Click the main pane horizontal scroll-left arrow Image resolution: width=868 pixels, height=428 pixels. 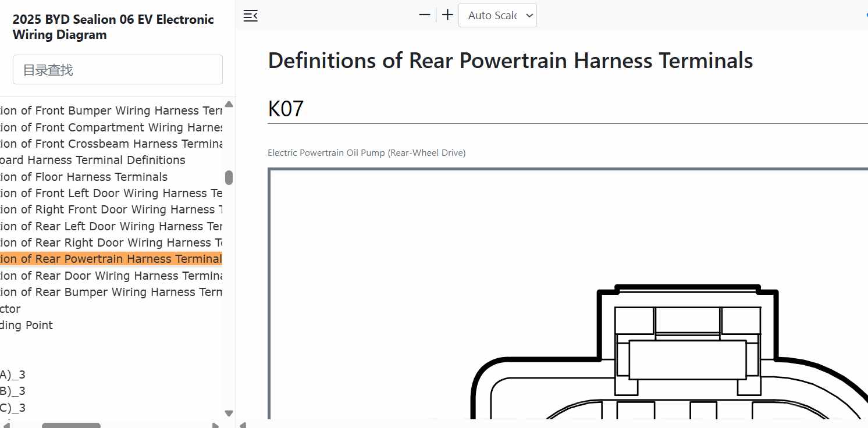point(243,425)
